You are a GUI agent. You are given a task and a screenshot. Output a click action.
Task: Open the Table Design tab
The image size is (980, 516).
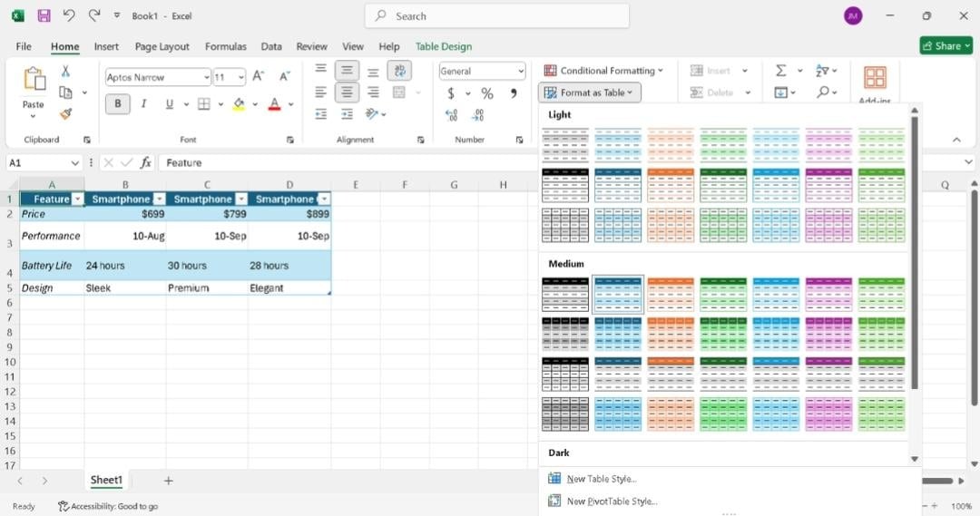click(x=444, y=46)
